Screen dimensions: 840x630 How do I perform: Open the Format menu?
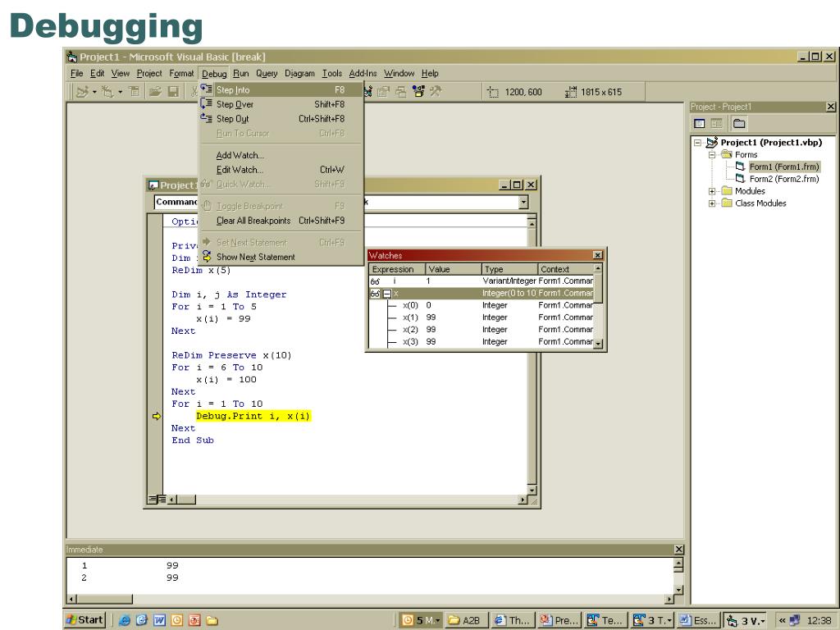tap(181, 73)
